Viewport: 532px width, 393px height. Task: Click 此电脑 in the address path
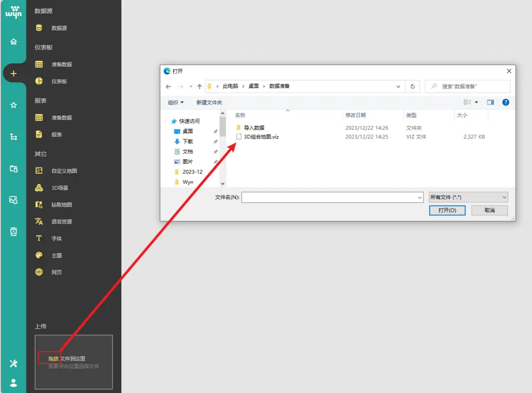pos(230,86)
